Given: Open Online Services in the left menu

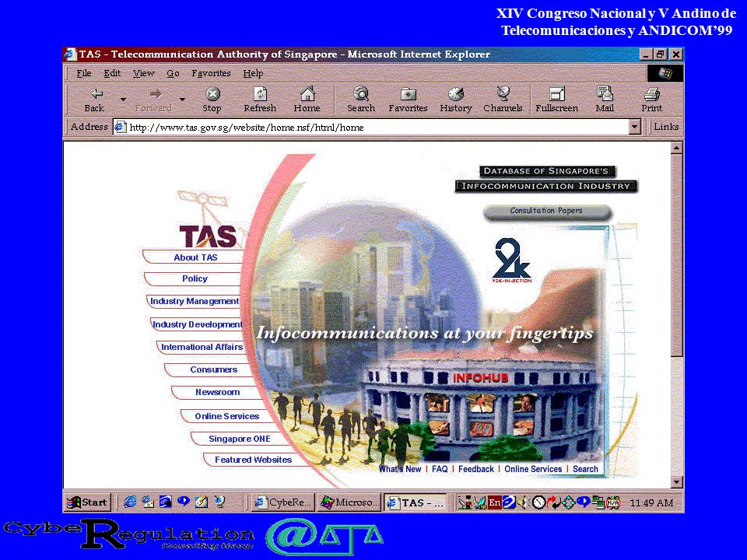Looking at the screenshot, I should point(226,416).
